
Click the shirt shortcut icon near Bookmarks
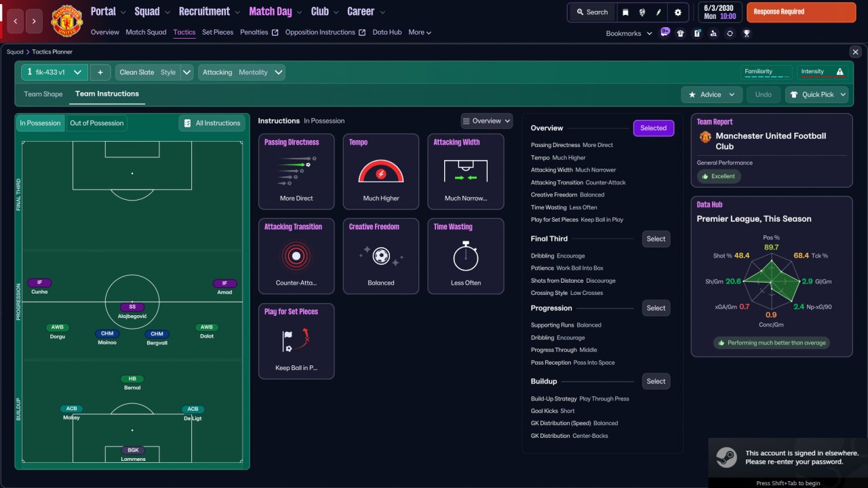[x=681, y=33]
